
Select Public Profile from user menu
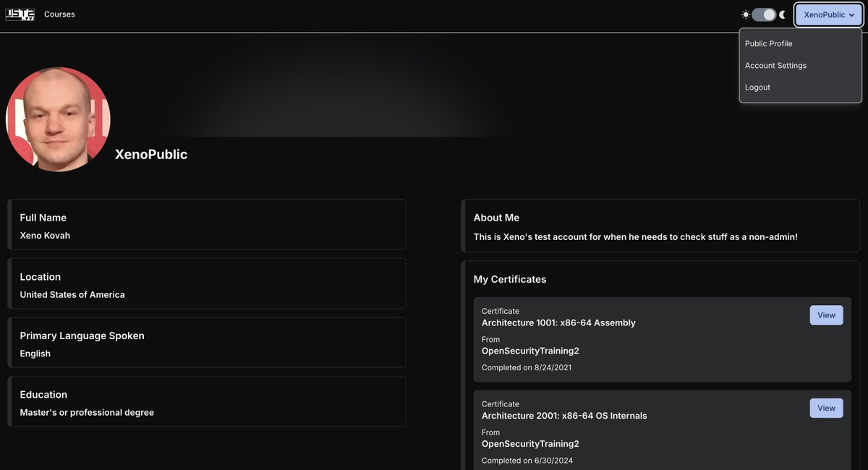(x=769, y=43)
